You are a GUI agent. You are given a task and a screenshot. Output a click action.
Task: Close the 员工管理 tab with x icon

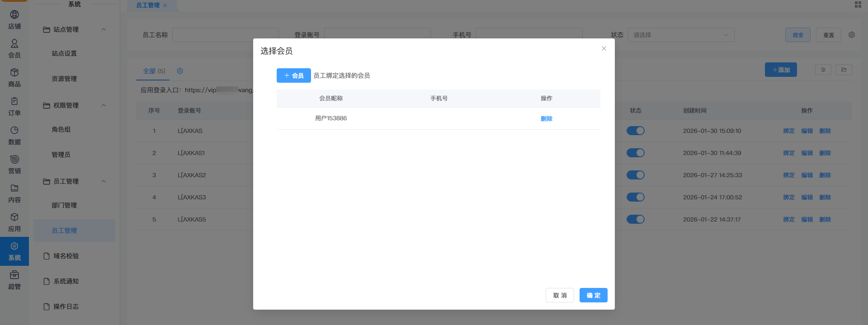[165, 5]
